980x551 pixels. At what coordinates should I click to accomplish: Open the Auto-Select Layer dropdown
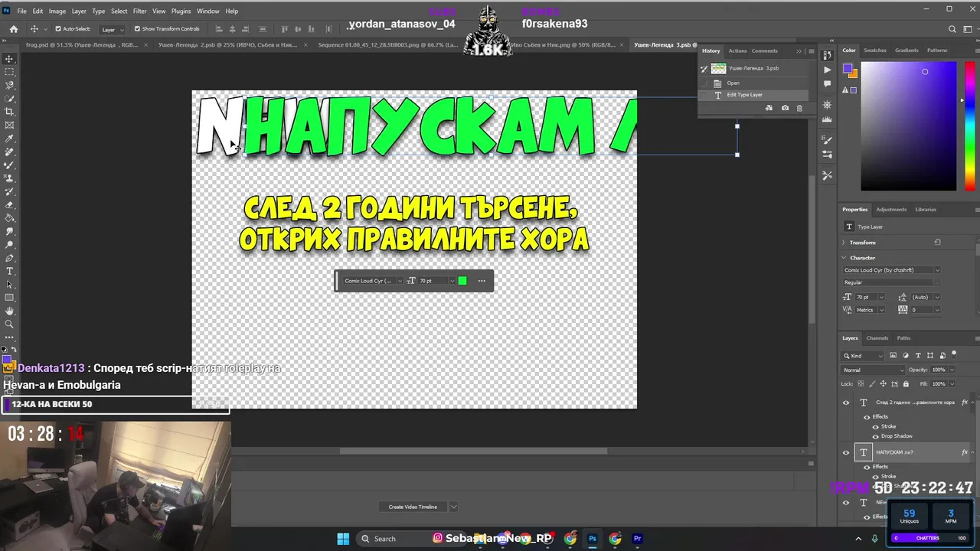tap(113, 29)
